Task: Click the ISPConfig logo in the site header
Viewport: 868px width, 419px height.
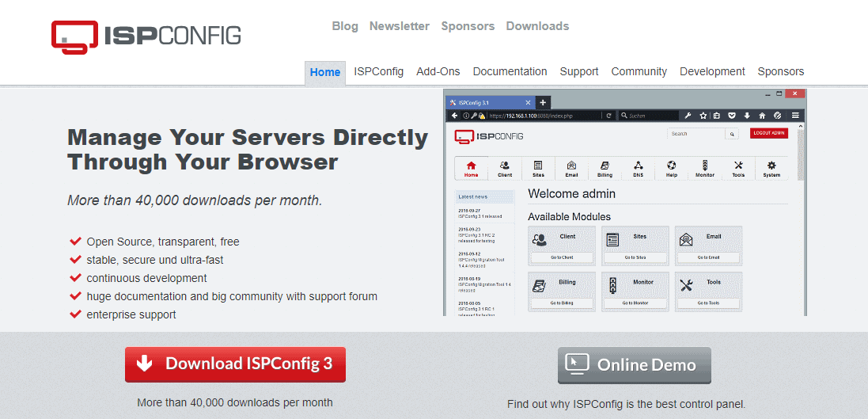Action: 146,37
